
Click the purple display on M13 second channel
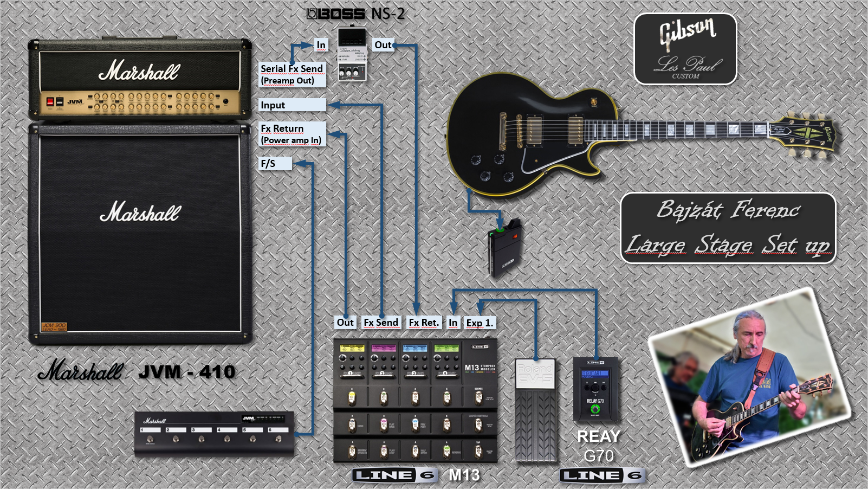click(x=383, y=348)
